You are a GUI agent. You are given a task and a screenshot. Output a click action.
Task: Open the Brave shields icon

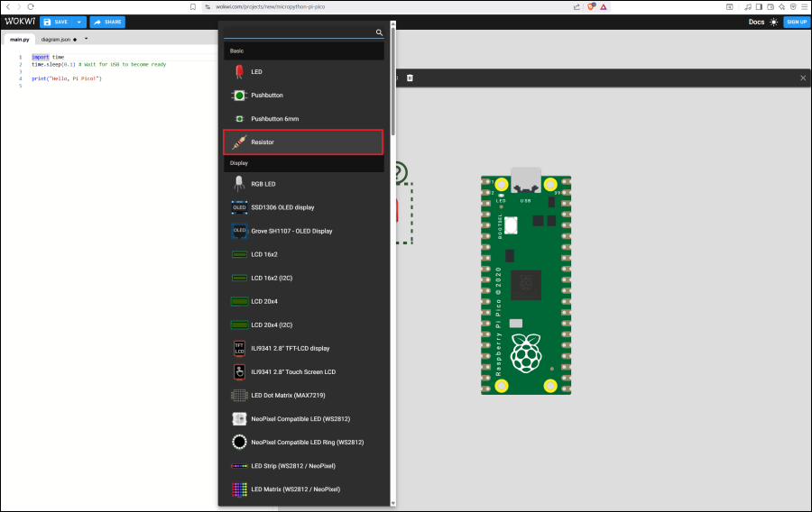pos(591,6)
